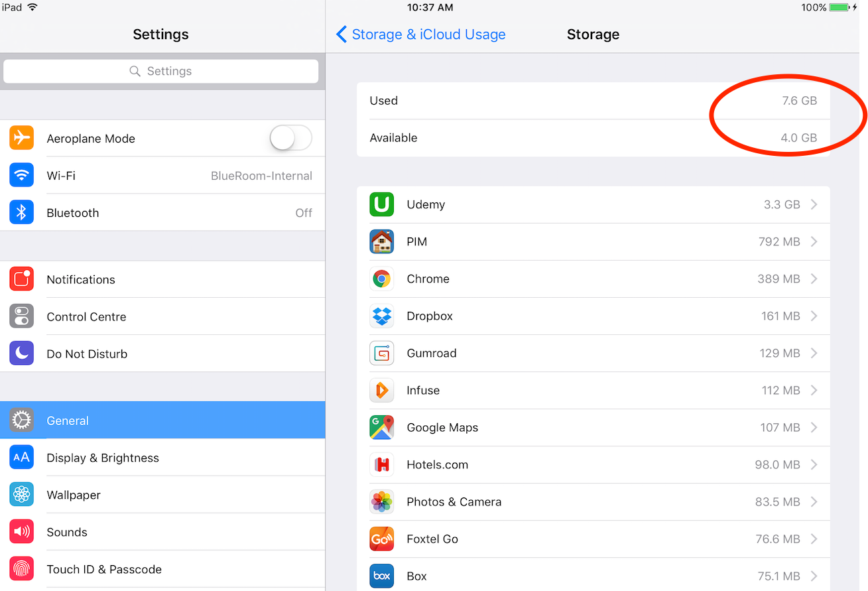The height and width of the screenshot is (591, 868).
Task: Expand Dropbox storage details chevron
Action: [x=814, y=316]
